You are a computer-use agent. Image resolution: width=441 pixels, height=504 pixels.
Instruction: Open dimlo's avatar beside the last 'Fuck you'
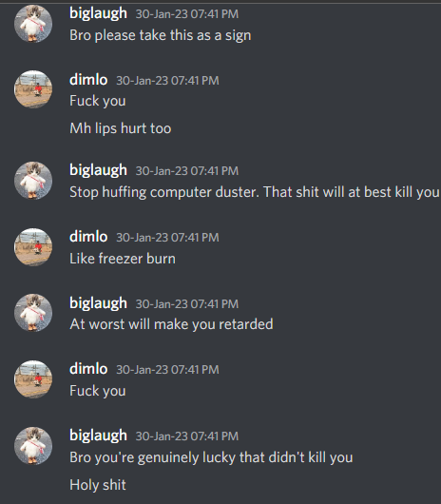point(33,379)
